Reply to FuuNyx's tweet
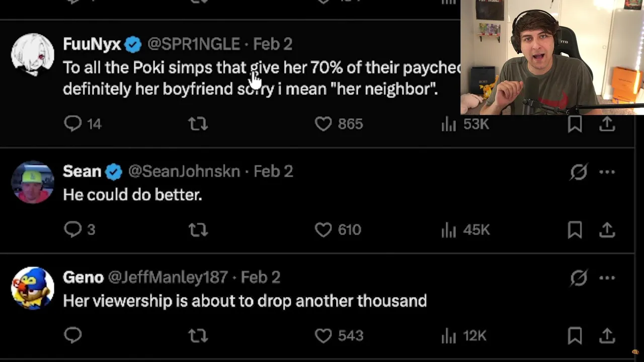This screenshot has width=644, height=362. [x=73, y=124]
